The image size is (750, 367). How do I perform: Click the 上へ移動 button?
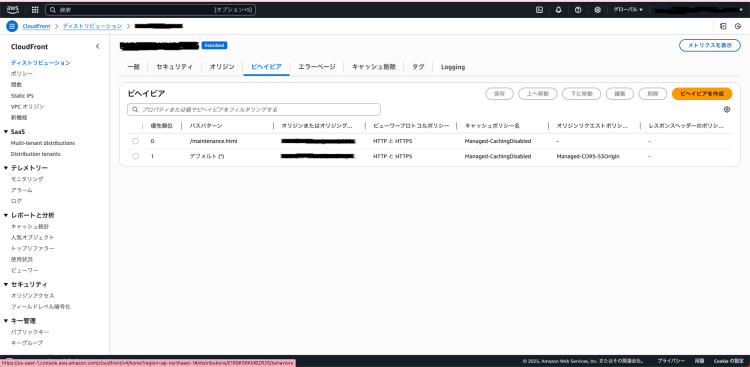click(x=538, y=94)
